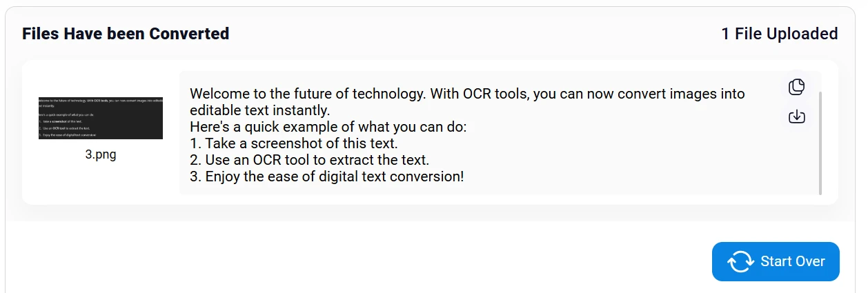Screen dimensions: 868x293
Task: Click the "Here's a quick example" line
Action: click(328, 127)
